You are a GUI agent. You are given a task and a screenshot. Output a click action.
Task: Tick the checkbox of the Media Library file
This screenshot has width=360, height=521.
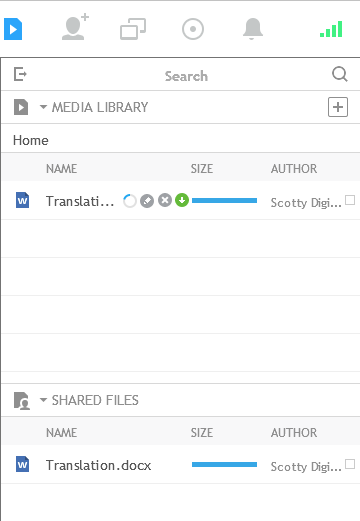[x=350, y=200]
